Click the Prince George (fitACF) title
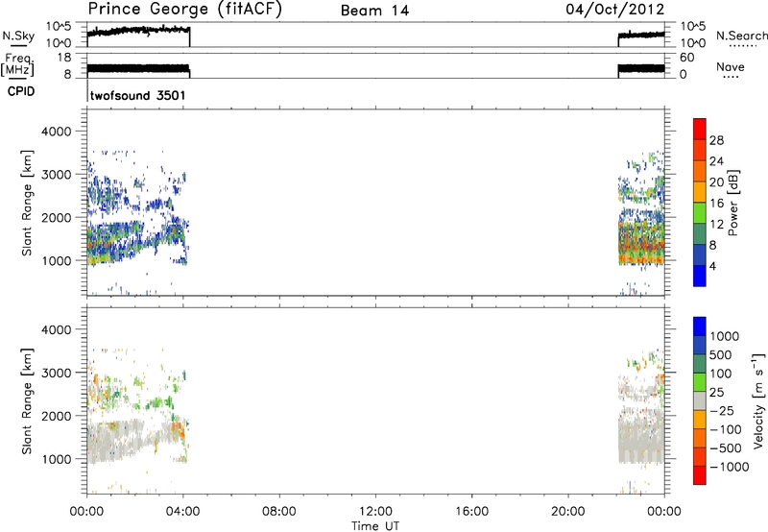This screenshot has width=768, height=532. tap(184, 10)
